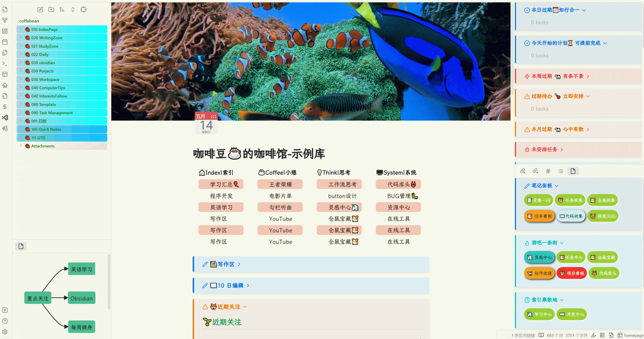The height and width of the screenshot is (339, 644).
Task: Click the 学习中心 button
Action: click(x=539, y=314)
